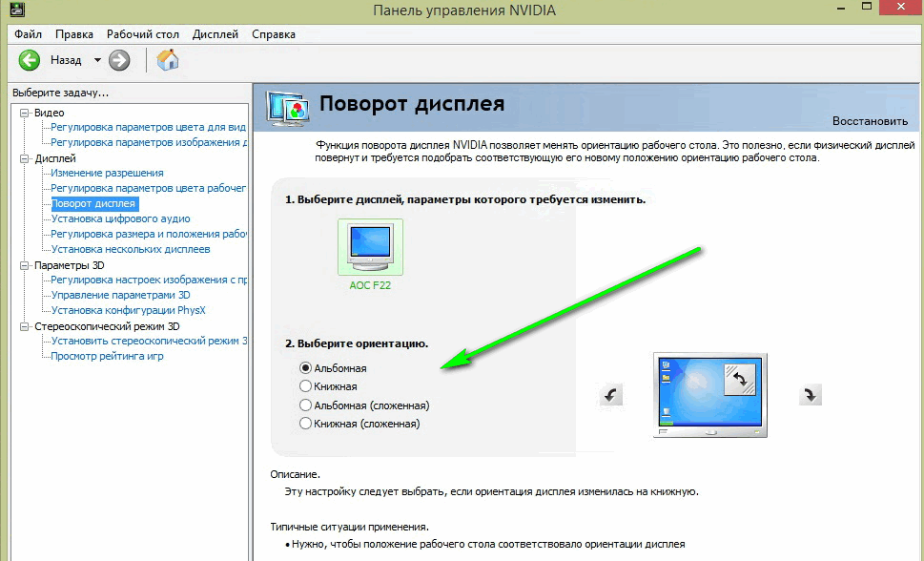
Task: Click the NVIDIA icon in title bar
Action: (16, 10)
